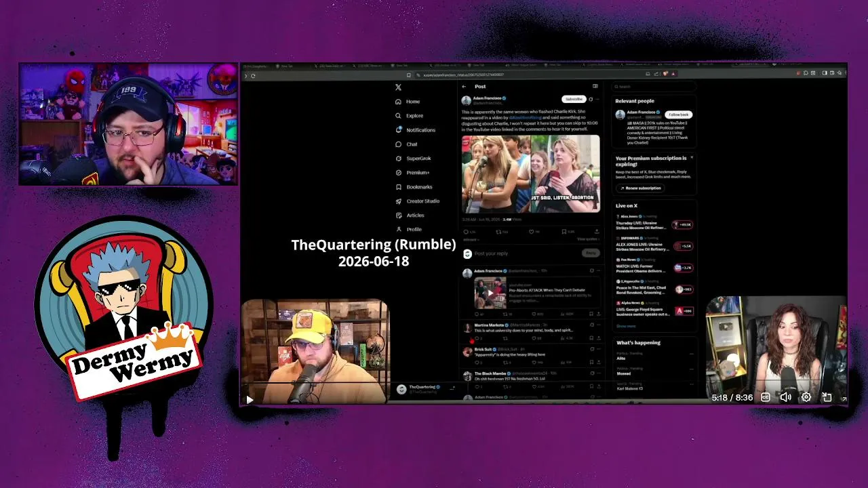The width and height of the screenshot is (868, 488).
Task: Open Articles in the X sidebar
Action: point(410,216)
